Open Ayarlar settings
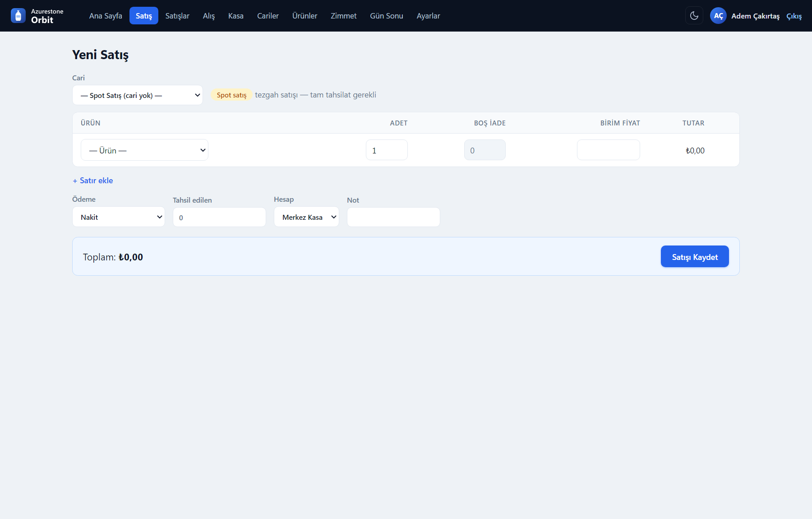 pos(429,16)
